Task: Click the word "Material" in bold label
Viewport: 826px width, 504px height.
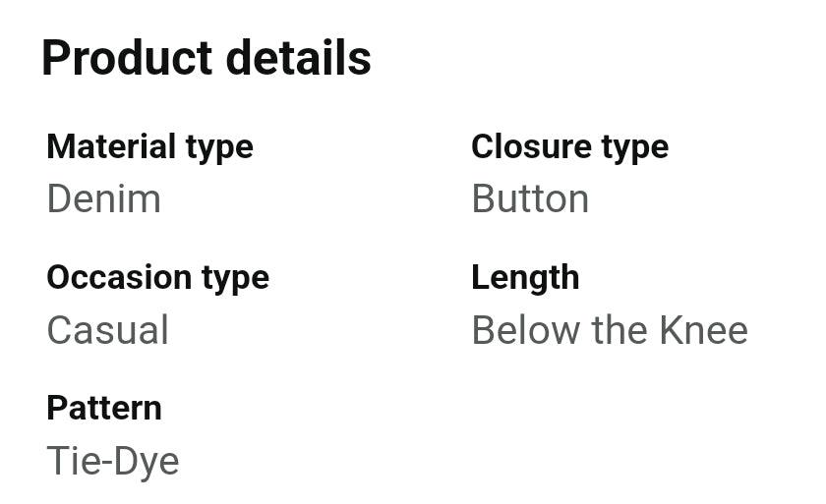Action: coord(111,147)
